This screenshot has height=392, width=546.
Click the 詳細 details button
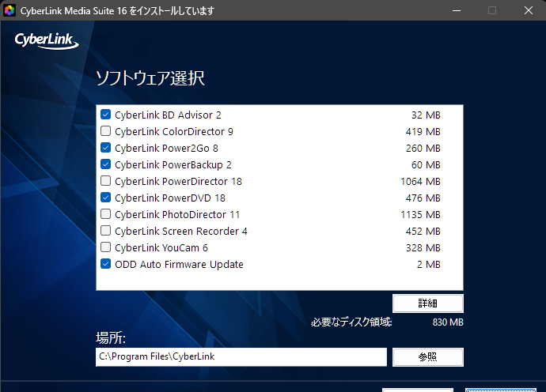pos(427,303)
